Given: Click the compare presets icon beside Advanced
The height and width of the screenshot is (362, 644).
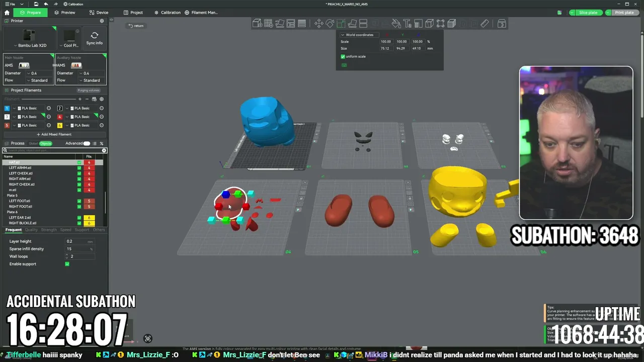Looking at the screenshot, I should (102, 143).
